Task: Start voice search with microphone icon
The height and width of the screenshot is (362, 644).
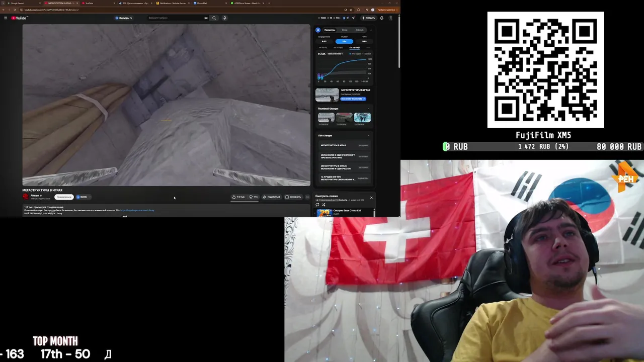Action: coord(225,18)
